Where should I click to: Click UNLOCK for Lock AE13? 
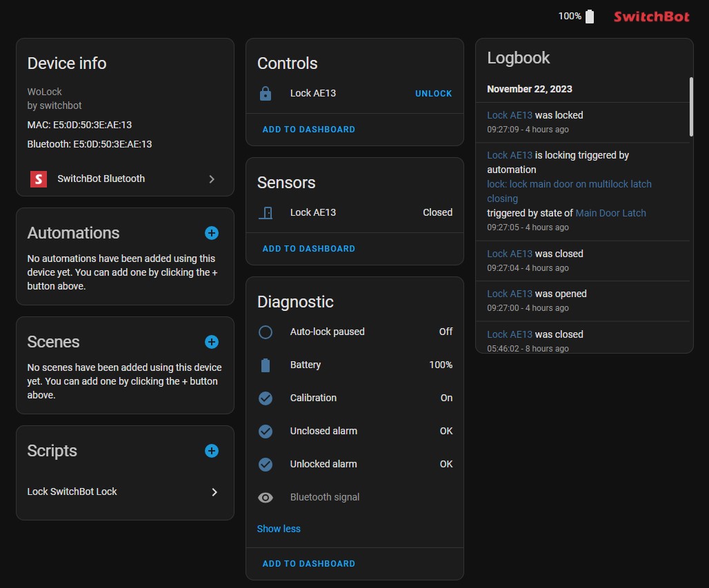pos(433,94)
